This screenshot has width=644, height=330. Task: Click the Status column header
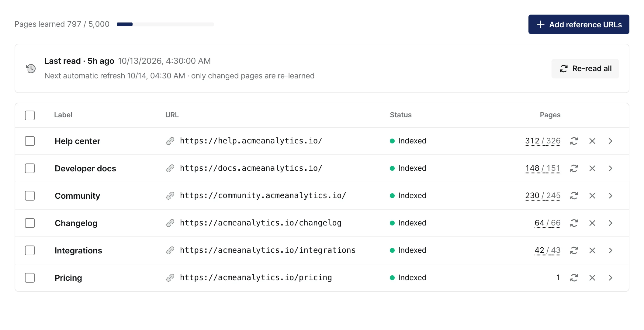click(401, 115)
